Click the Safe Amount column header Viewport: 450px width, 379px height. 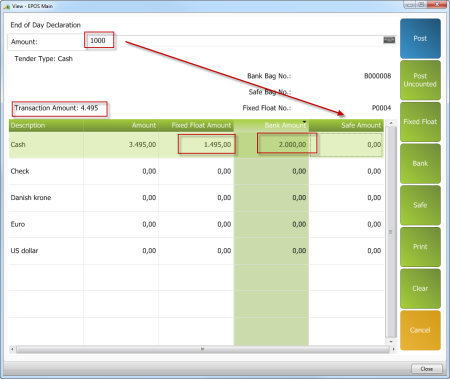point(346,125)
